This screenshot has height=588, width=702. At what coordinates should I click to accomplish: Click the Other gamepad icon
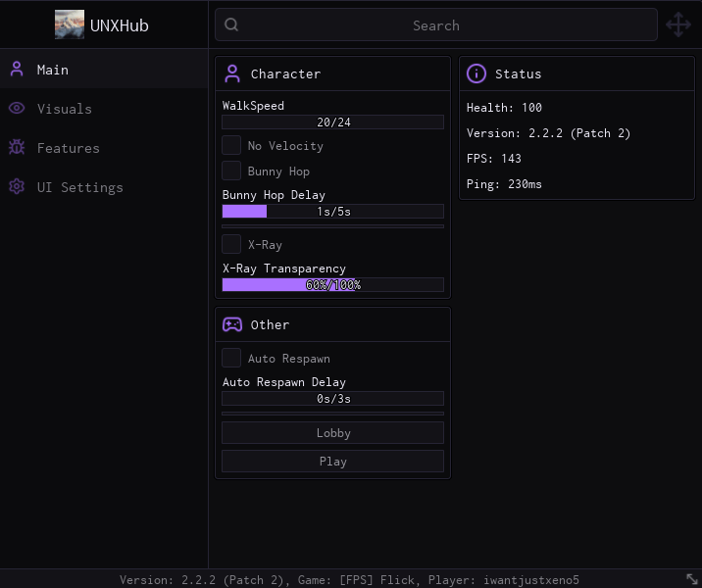click(x=232, y=324)
